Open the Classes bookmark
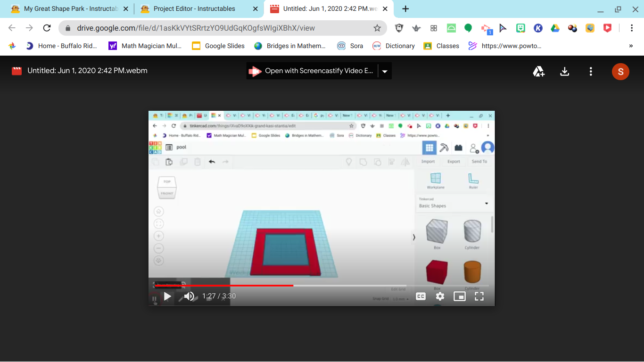The height and width of the screenshot is (362, 644). (441, 46)
